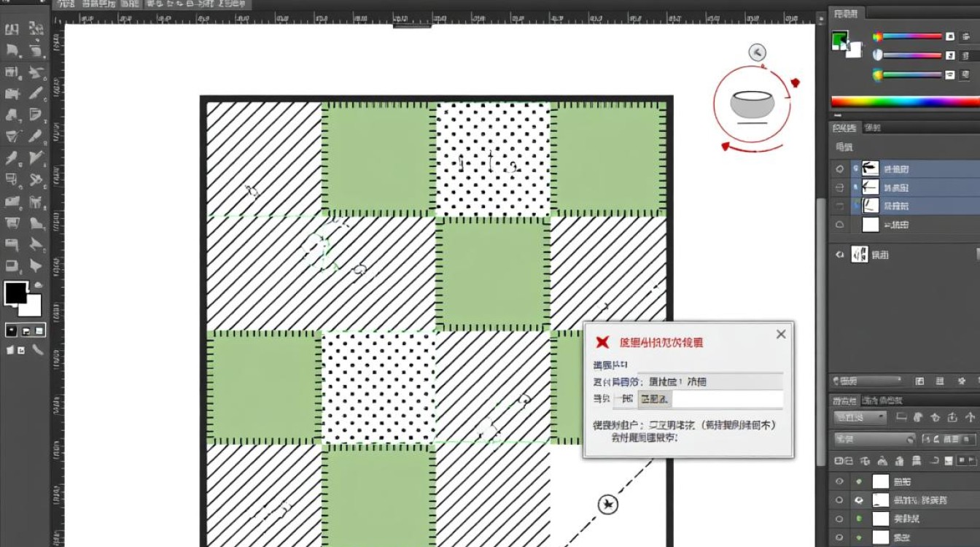Click the small arrow circle above the bowl
Image resolution: width=980 pixels, height=547 pixels.
click(x=757, y=52)
